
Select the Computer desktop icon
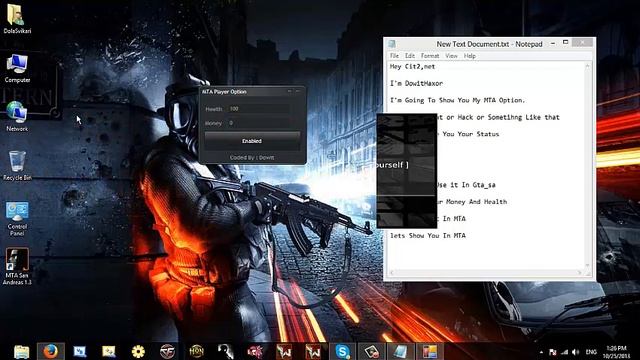17,69
